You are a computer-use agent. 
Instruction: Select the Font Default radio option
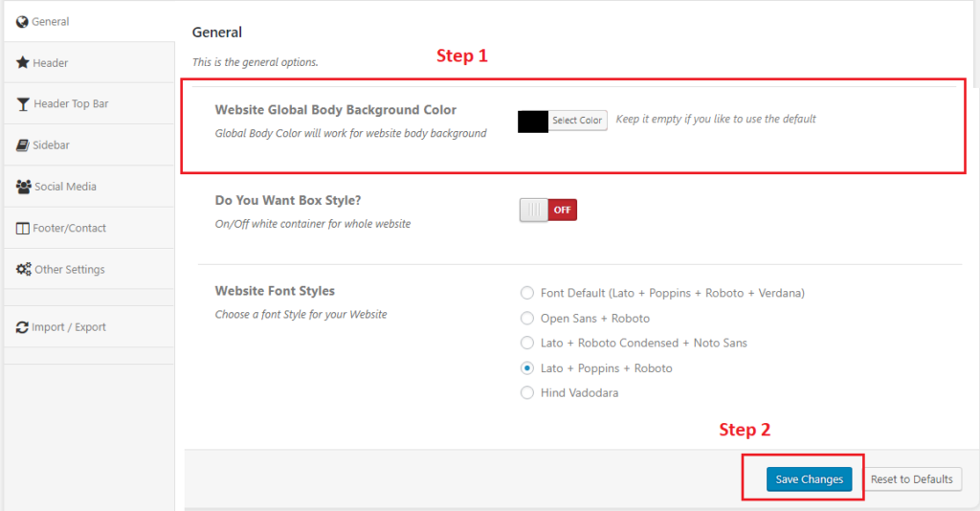526,293
